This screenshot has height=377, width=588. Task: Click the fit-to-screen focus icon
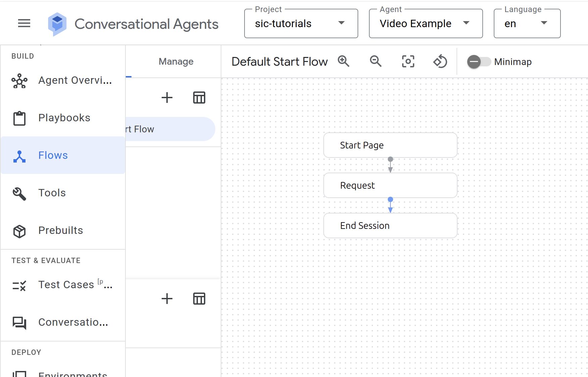[408, 61]
